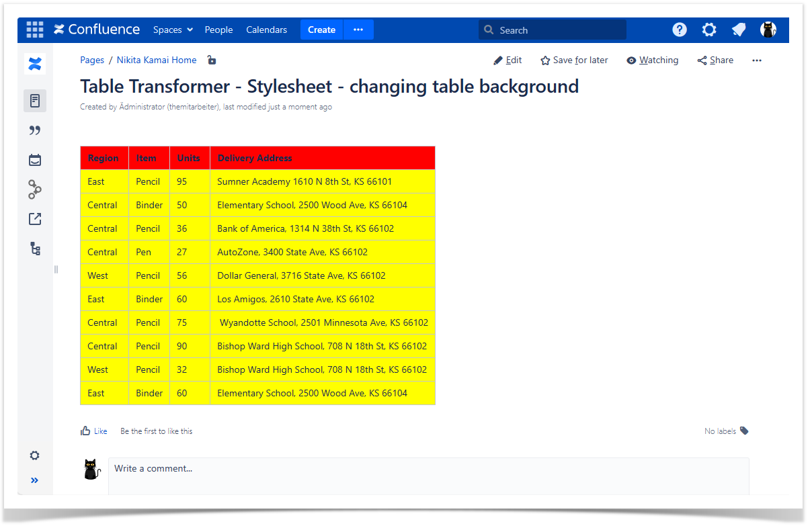The width and height of the screenshot is (812, 528).
Task: Open the more options next to Create
Action: click(358, 30)
